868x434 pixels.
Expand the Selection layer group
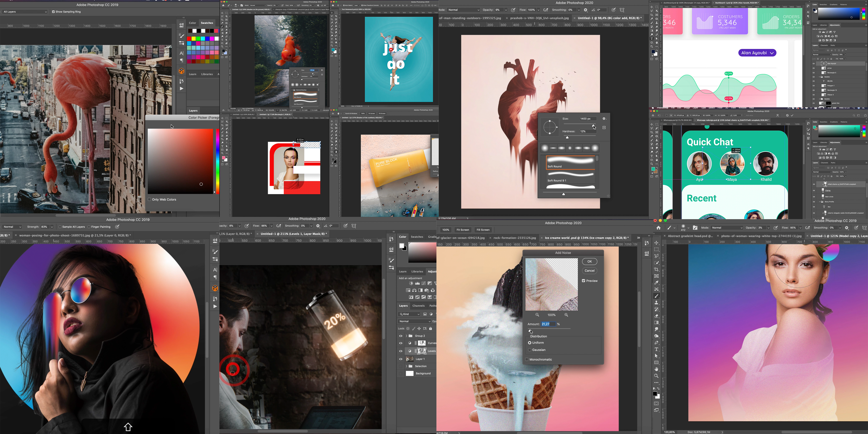click(x=406, y=366)
